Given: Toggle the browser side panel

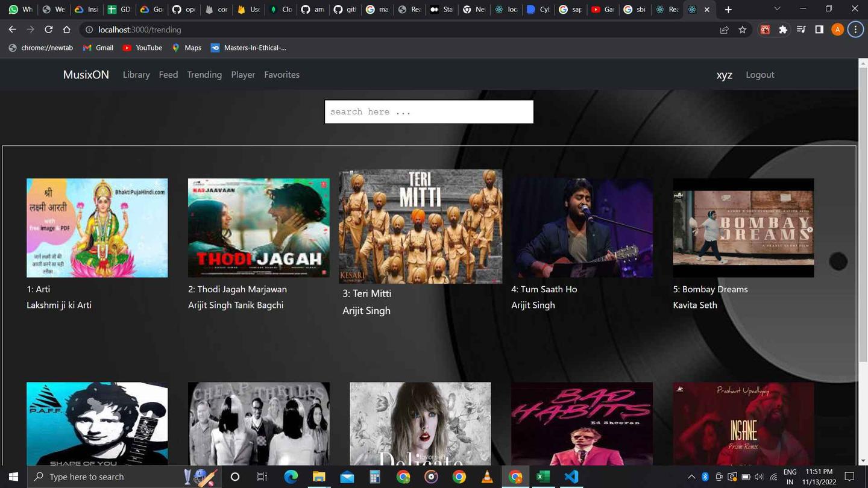Looking at the screenshot, I should (x=819, y=30).
